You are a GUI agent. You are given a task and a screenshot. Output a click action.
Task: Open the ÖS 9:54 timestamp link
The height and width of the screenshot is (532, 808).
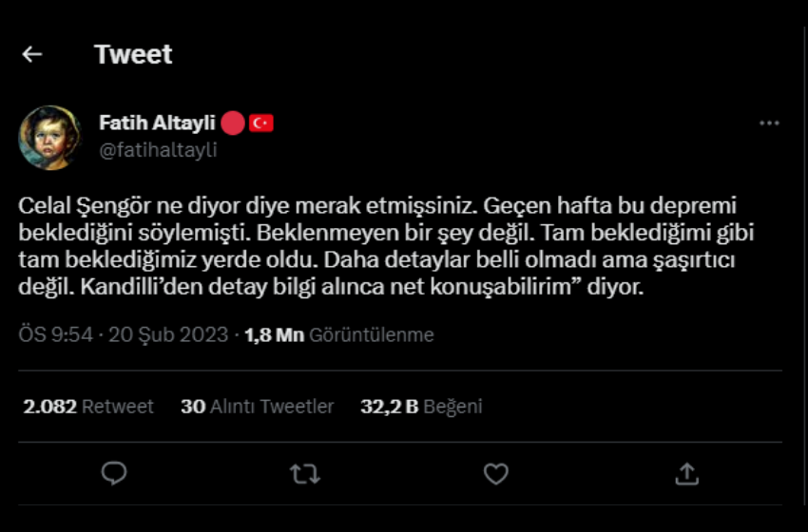56,334
